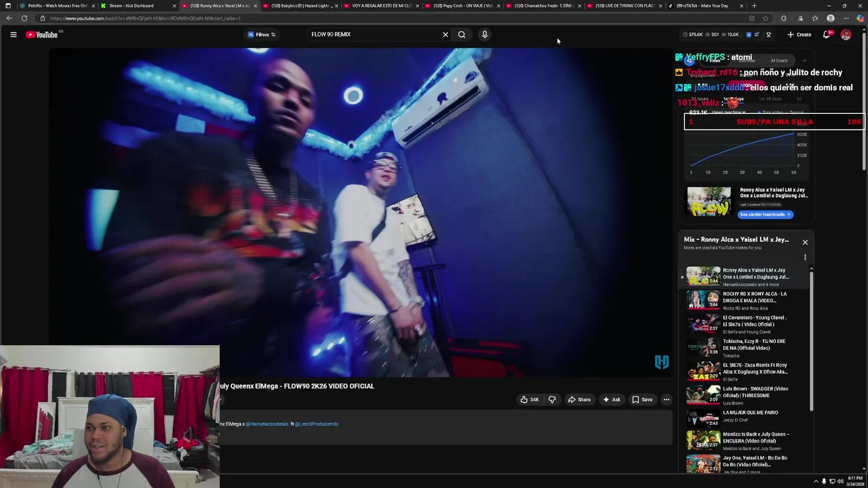The height and width of the screenshot is (488, 868).
Task: Click the watermark logo on the video
Action: 661,362
